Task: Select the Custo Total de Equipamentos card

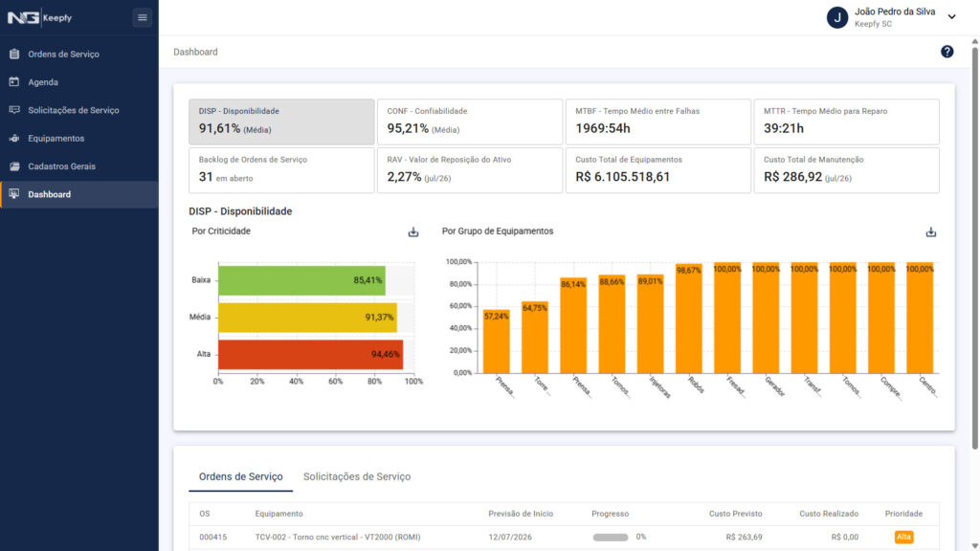Action: [x=658, y=170]
